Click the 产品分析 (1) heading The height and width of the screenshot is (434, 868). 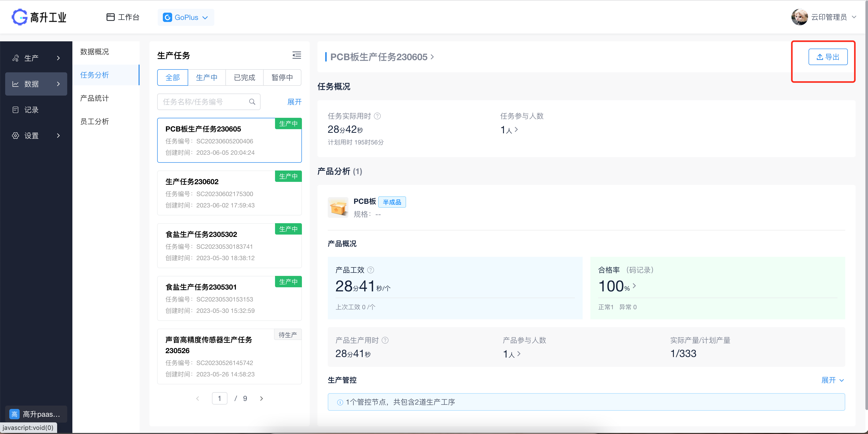tap(340, 171)
